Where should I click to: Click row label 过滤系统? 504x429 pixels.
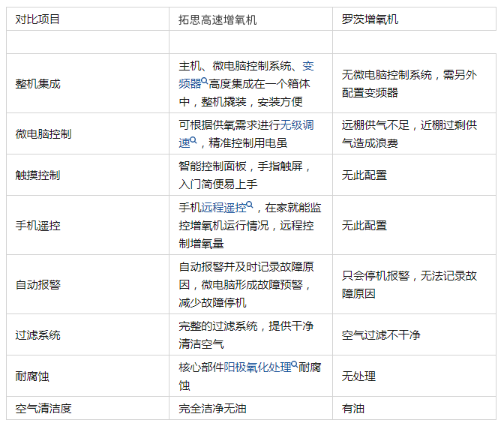(x=38, y=335)
